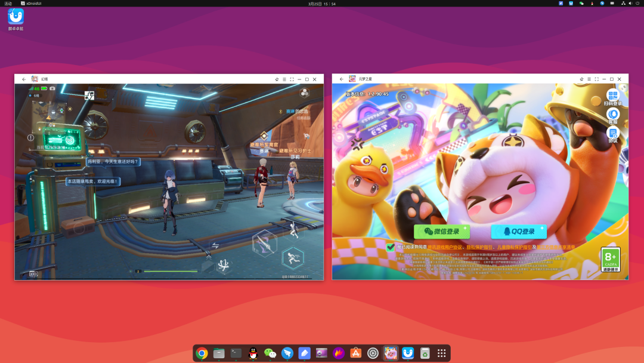This screenshot has height=363, width=644.
Task: Enter fullscreen in the 元梦之星 window
Action: click(597, 79)
